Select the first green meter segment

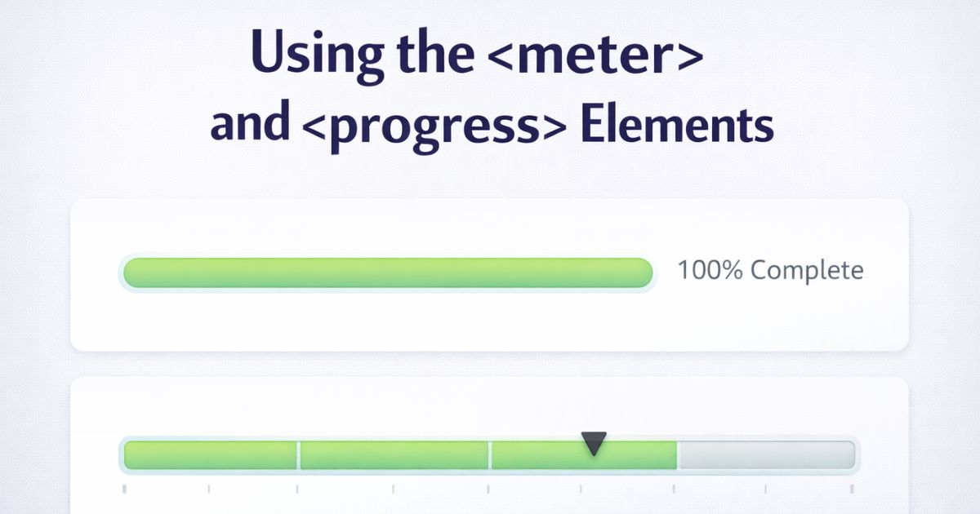click(x=211, y=455)
